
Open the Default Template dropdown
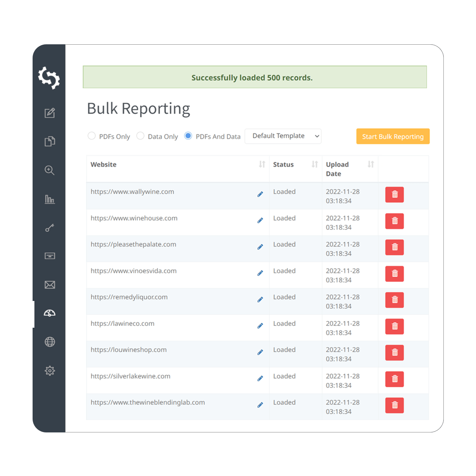[x=283, y=136]
